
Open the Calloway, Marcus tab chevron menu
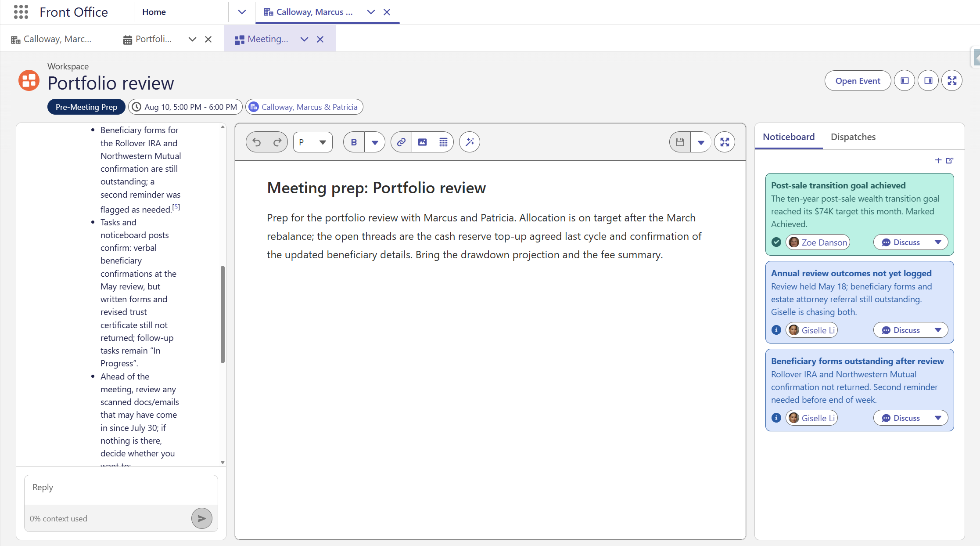click(371, 12)
